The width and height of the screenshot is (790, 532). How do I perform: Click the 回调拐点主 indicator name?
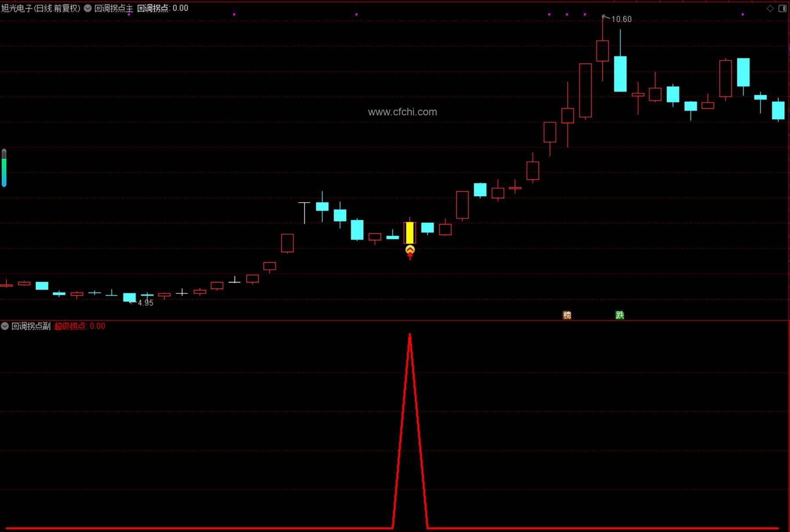114,8
